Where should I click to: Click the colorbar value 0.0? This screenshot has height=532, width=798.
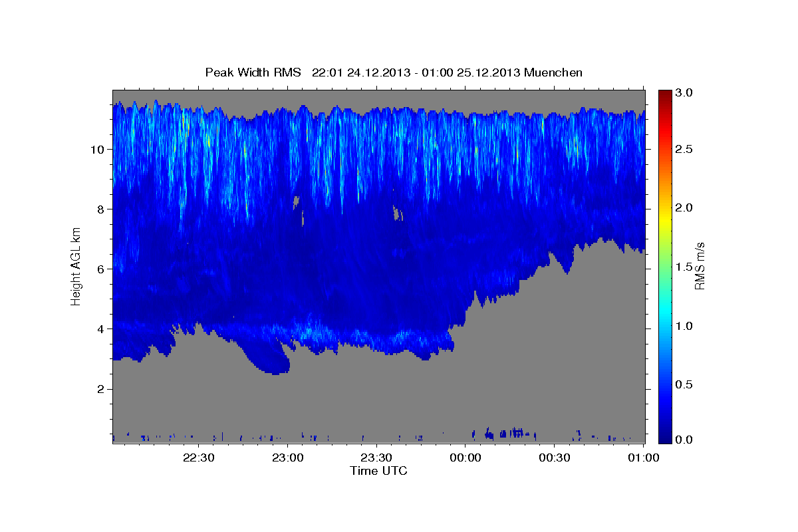(x=686, y=440)
